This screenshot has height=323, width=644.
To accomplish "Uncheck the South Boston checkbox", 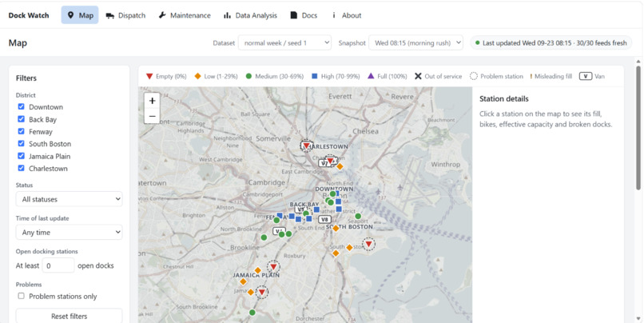I will coord(21,143).
